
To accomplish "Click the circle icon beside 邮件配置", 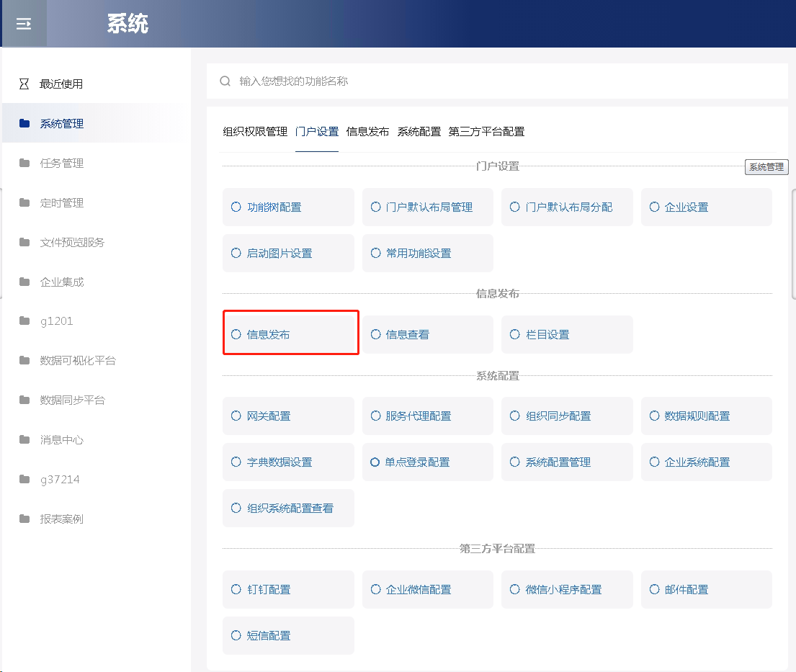I will click(654, 590).
